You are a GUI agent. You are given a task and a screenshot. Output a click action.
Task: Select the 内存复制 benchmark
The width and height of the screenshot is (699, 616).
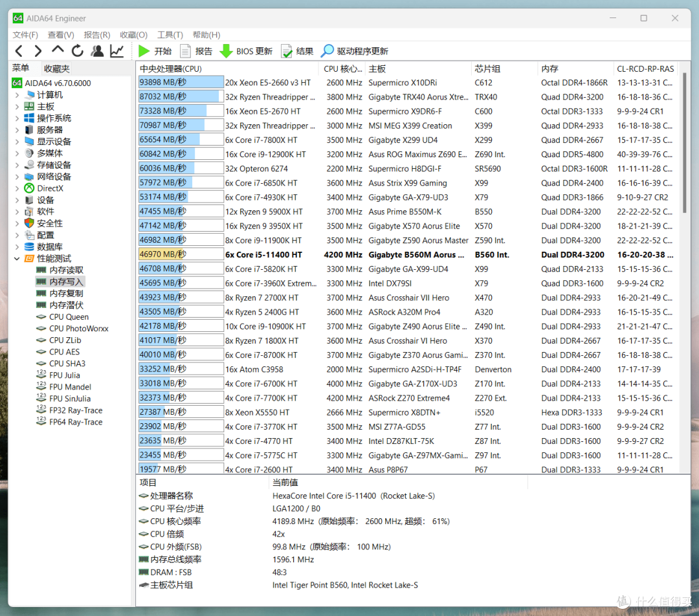pos(60,293)
